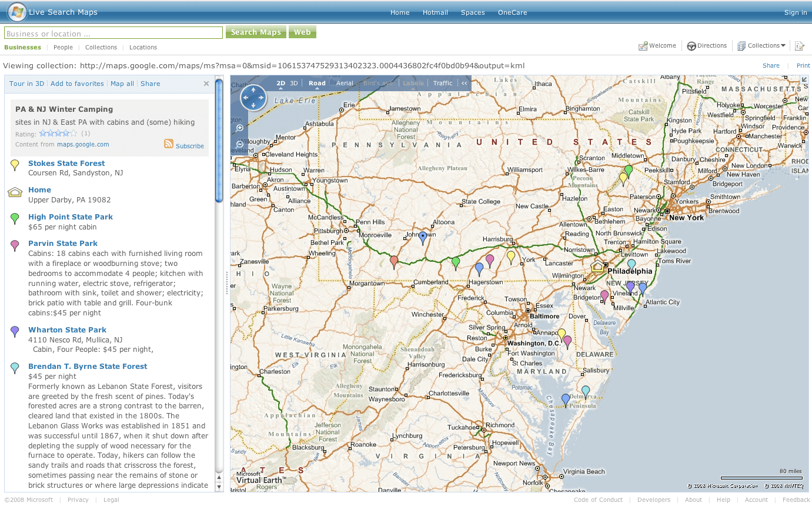Click cyan pin beside Brendan T. Byrne
The image size is (812, 506).
tap(15, 368)
